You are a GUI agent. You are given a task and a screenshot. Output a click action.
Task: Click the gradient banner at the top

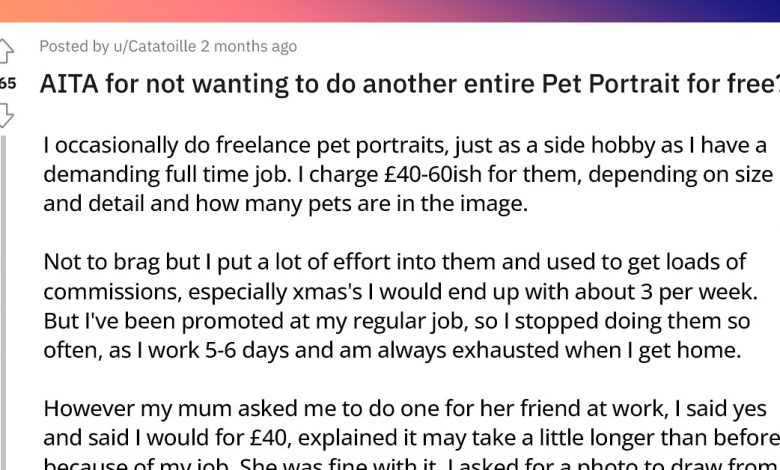390,10
